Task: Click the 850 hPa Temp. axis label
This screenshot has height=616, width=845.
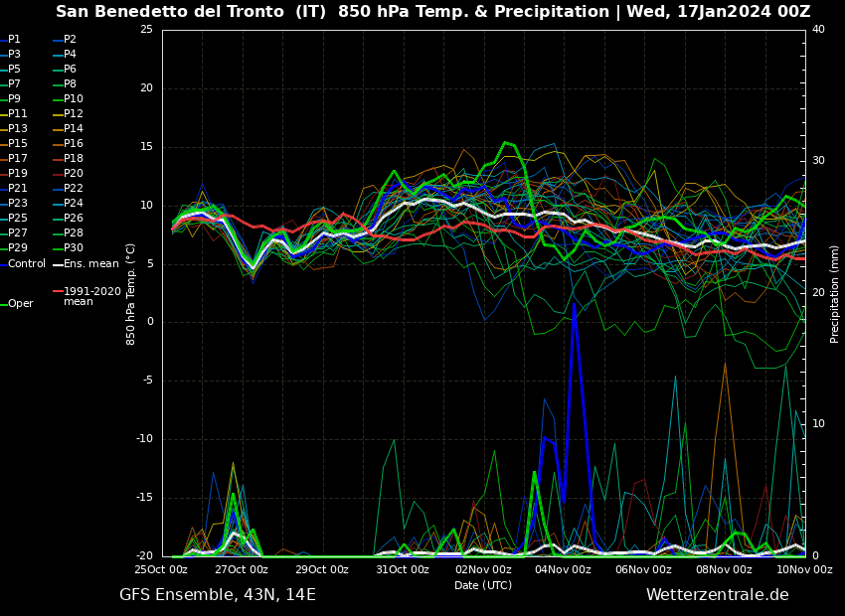Action: (131, 294)
